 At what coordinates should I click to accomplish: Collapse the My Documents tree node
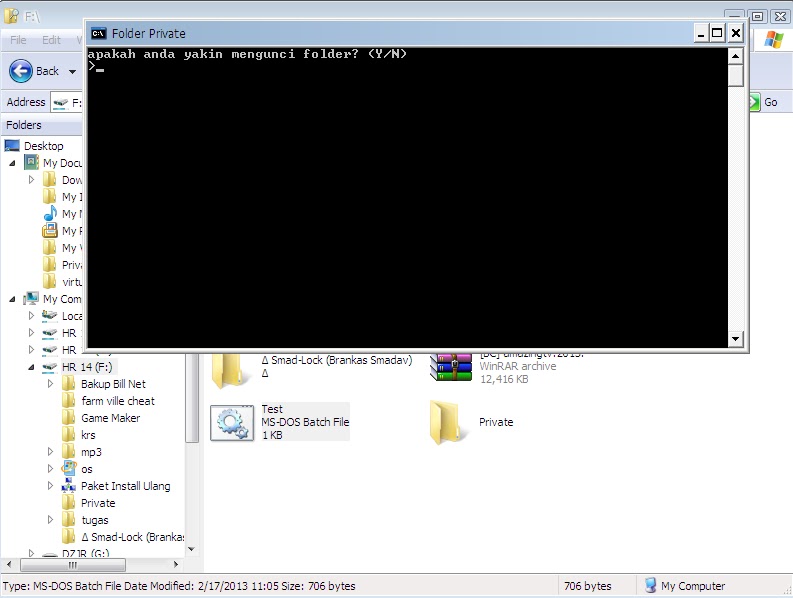[13, 163]
